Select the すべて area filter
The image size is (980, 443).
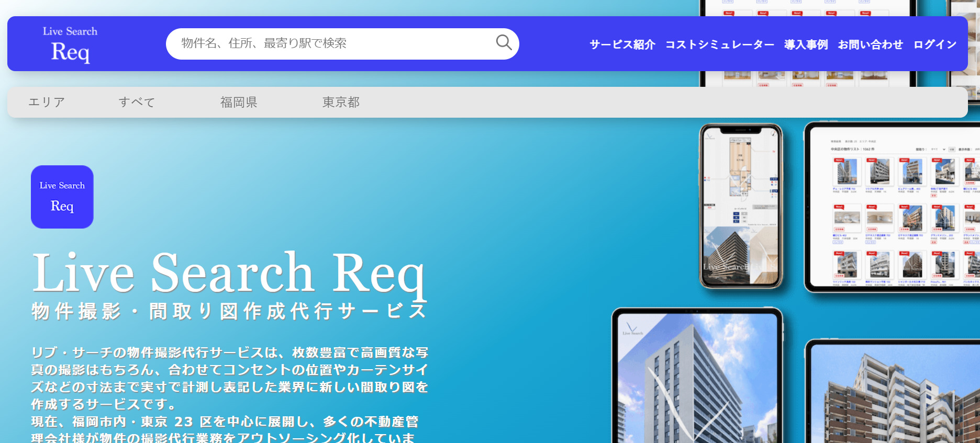(x=137, y=103)
